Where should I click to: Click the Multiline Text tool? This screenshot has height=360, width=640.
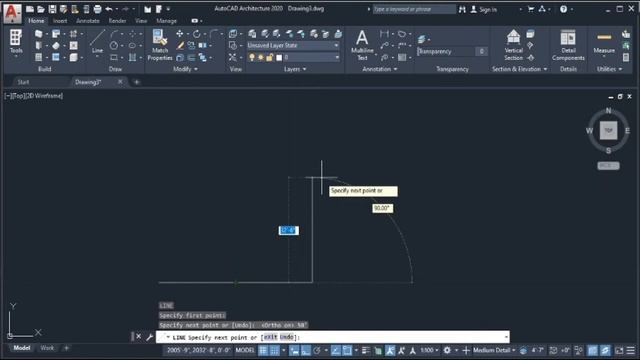click(x=362, y=45)
